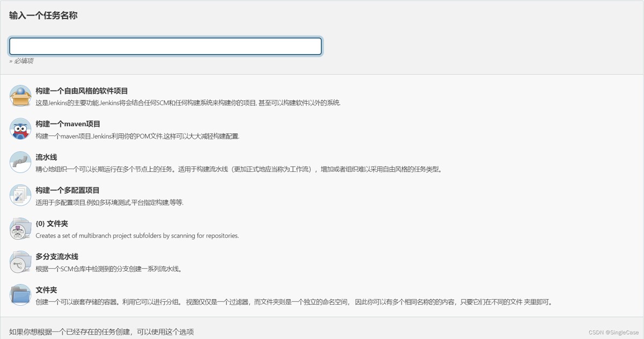The image size is (644, 339).
Task: Click the 如果你想根据一个已经存在的任务创建 text
Action: [x=101, y=332]
